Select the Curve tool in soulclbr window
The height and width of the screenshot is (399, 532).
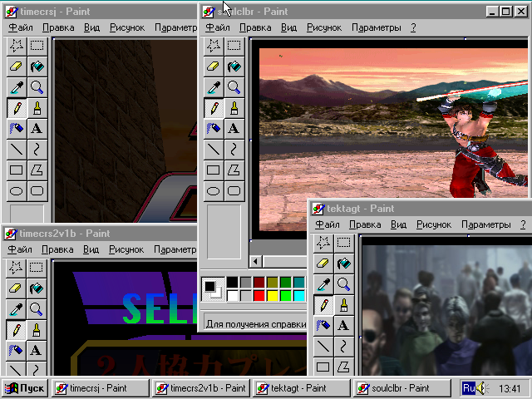pyautogui.click(x=234, y=150)
